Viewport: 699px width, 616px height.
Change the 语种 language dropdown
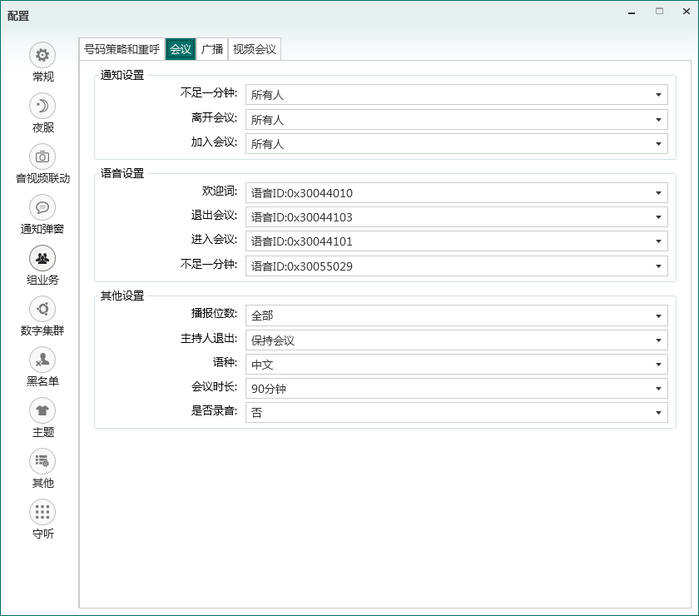coord(456,365)
